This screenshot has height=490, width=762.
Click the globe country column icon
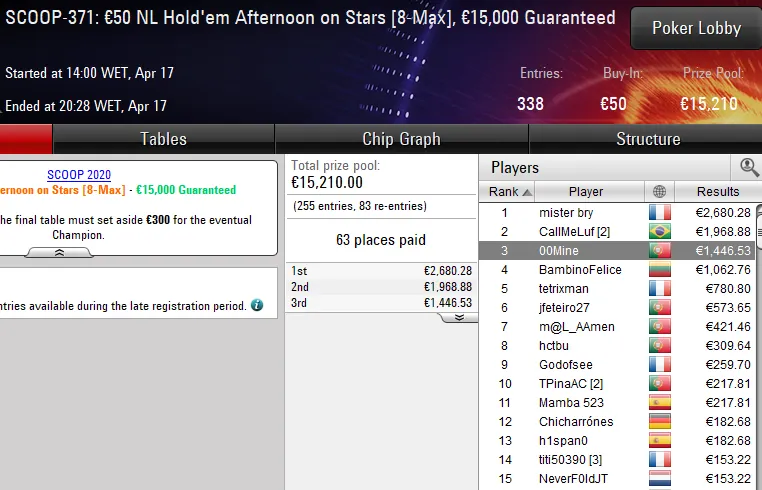[x=659, y=192]
